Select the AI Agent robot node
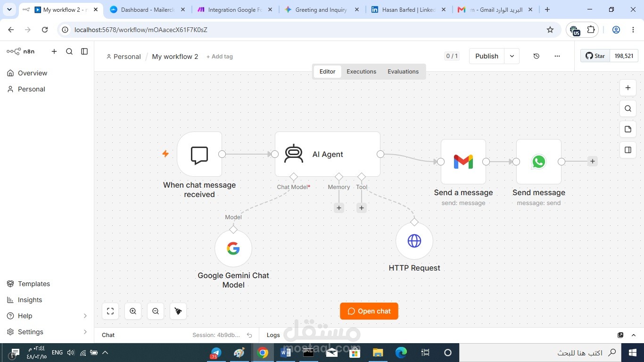The width and height of the screenshot is (644, 362). (328, 154)
